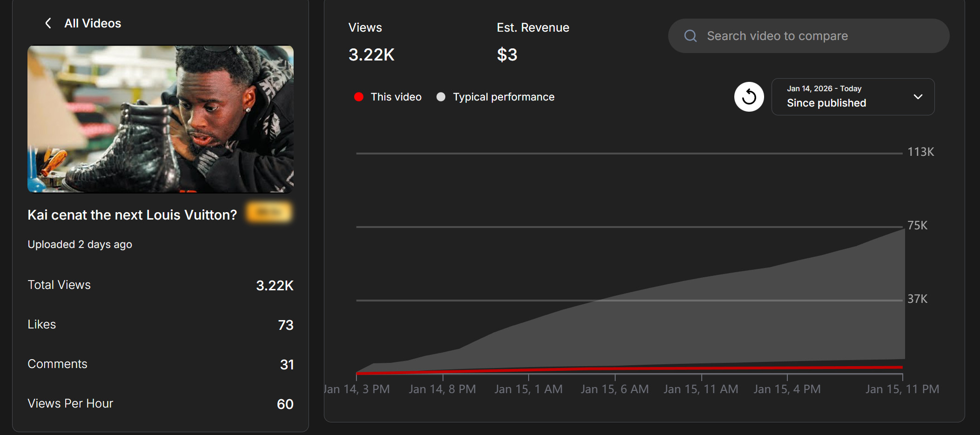This screenshot has width=980, height=435.
Task: Click the Jan 15, 4 PM axis label
Action: click(787, 389)
